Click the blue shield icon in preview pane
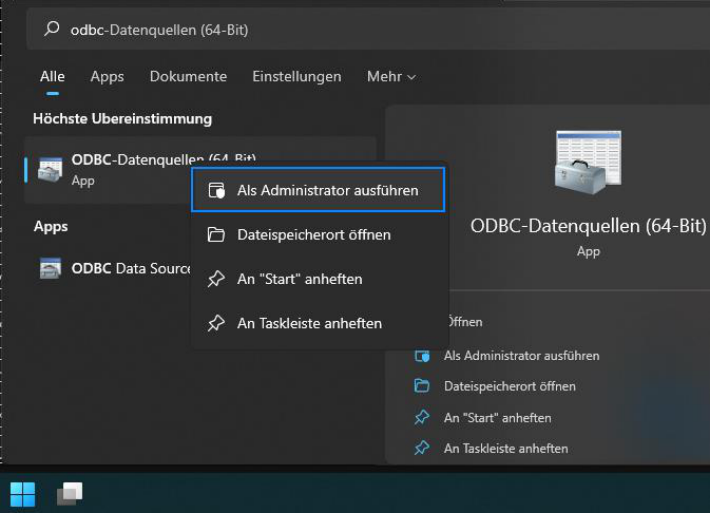 (x=422, y=356)
